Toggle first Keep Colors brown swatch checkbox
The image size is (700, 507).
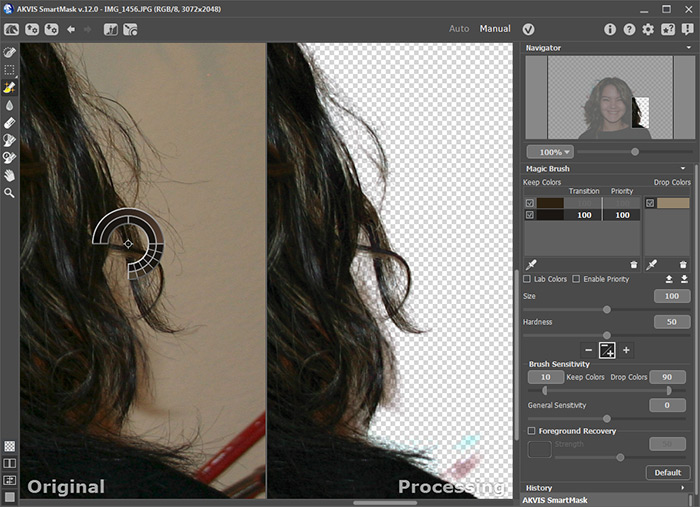(x=529, y=203)
